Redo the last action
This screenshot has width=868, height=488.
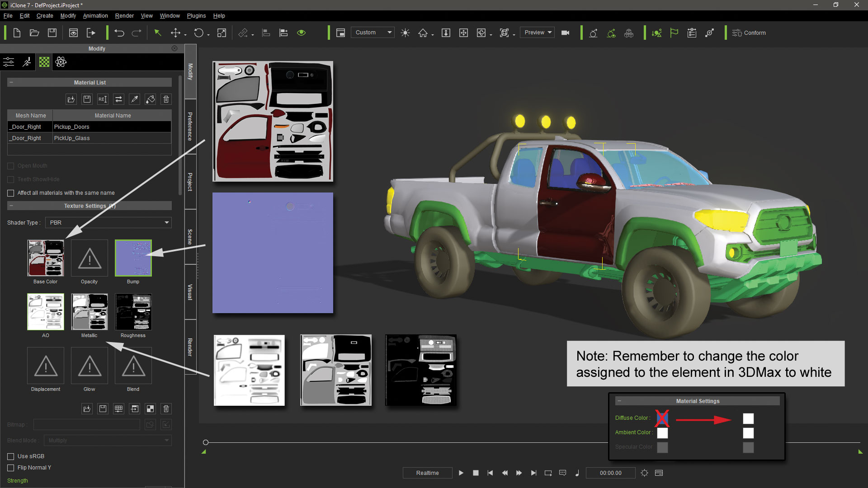[x=137, y=33]
